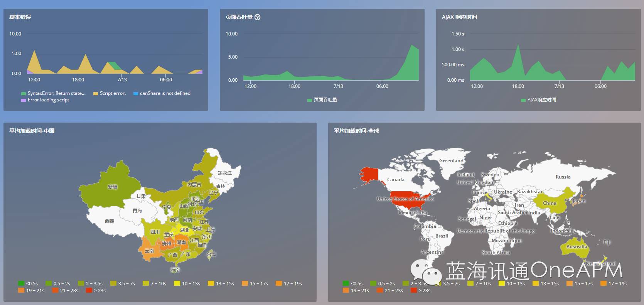Select 湖北 province on China map
Screen dimensions: 644x305
185,230
